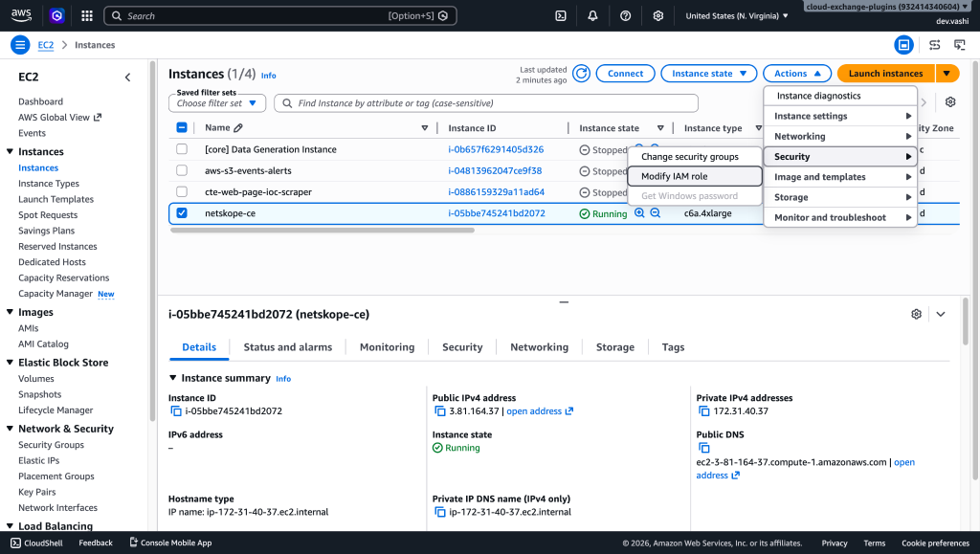Zoom out filter on Running state
The image size is (980, 554).
pos(655,213)
